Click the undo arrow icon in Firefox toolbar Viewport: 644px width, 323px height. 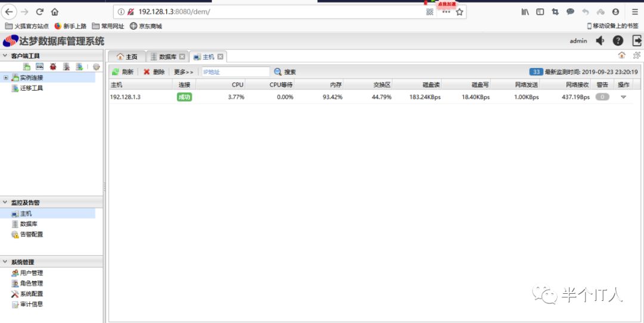586,12
